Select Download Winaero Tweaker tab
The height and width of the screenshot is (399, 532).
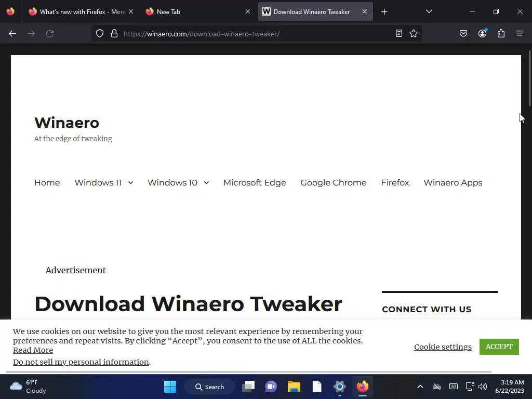coord(315,11)
